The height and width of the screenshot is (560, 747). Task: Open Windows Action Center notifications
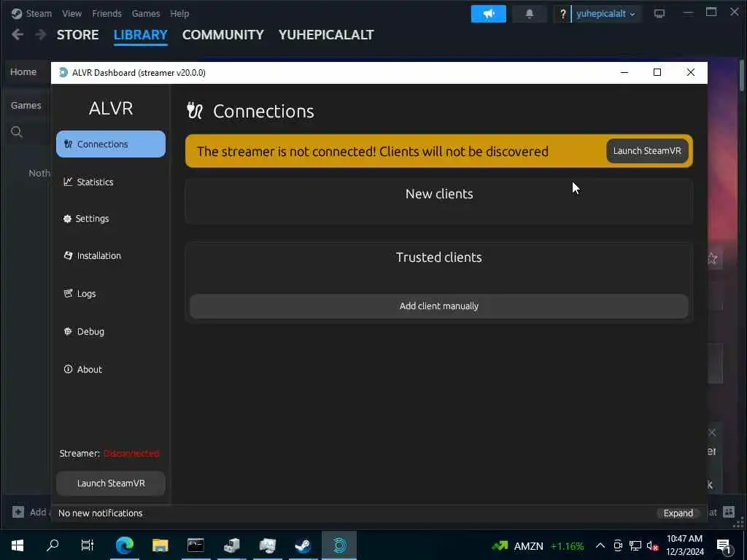click(x=724, y=545)
